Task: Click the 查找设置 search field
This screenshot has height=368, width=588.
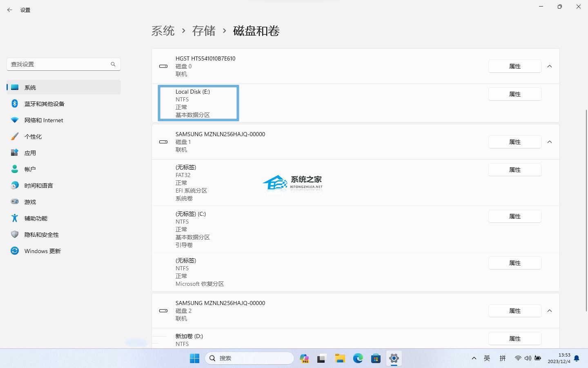Action: (64, 64)
